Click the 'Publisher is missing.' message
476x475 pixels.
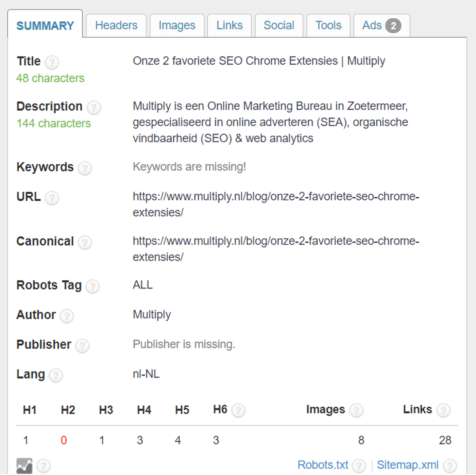[x=184, y=344]
